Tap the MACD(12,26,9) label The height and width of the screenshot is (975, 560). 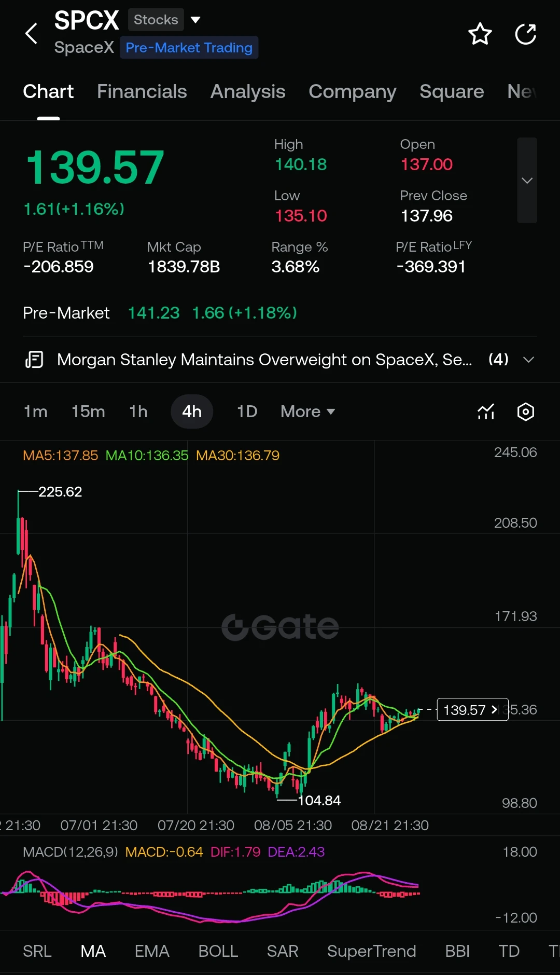pyautogui.click(x=71, y=852)
